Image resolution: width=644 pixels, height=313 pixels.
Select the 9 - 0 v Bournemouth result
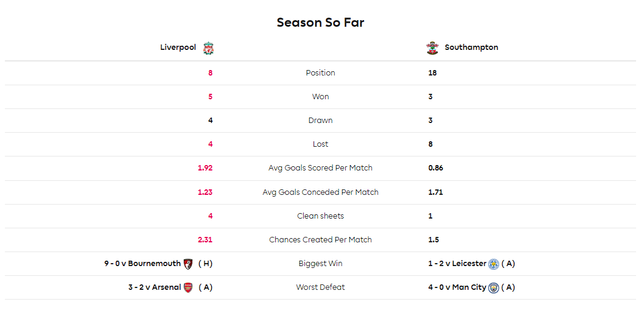142,264
